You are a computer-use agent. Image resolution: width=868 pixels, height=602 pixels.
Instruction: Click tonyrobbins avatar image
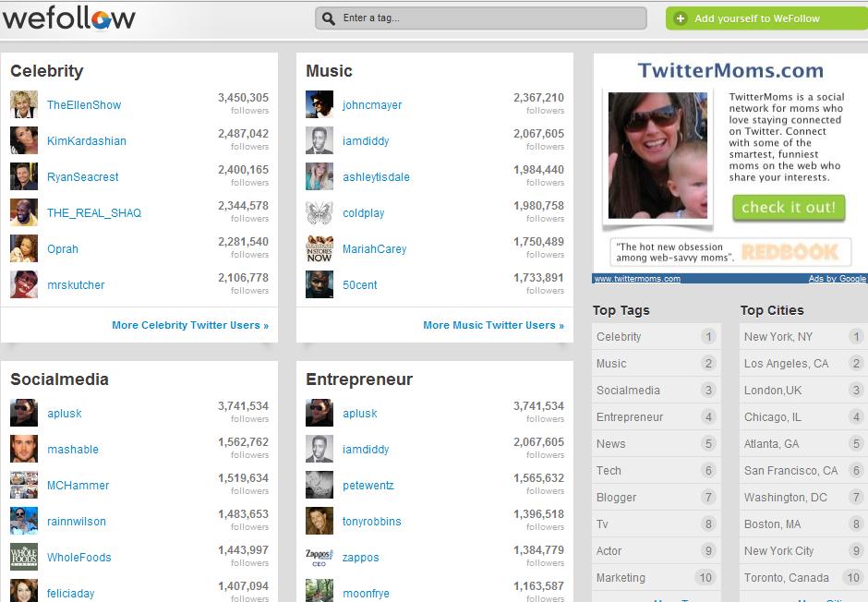(319, 521)
